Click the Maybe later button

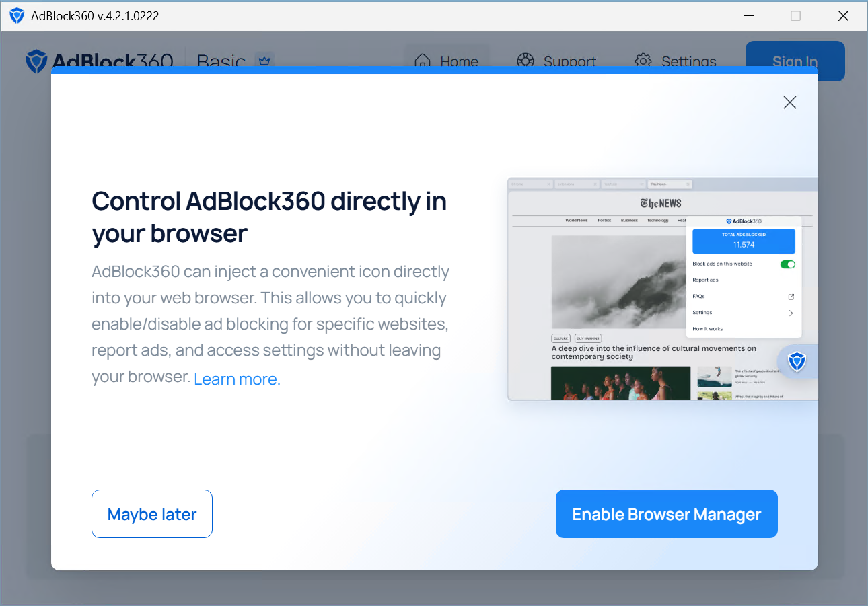152,514
